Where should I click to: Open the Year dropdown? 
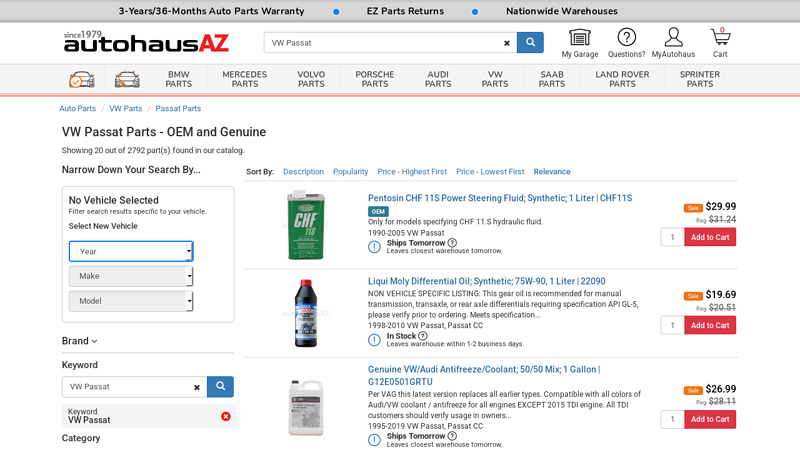[x=131, y=251]
